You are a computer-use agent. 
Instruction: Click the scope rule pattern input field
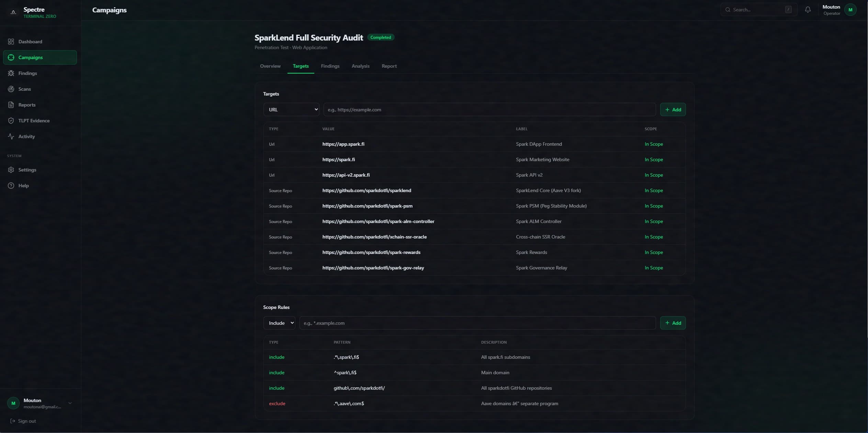click(477, 323)
